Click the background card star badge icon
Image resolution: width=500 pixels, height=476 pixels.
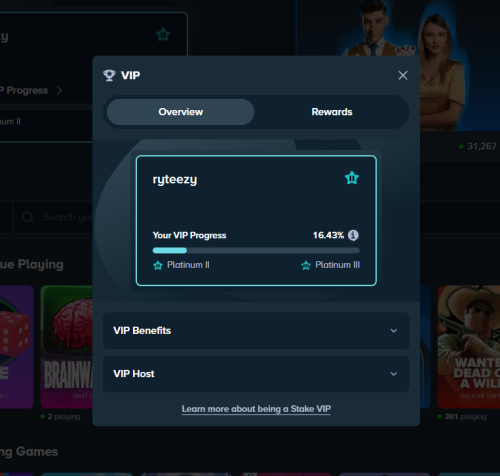[x=163, y=34]
